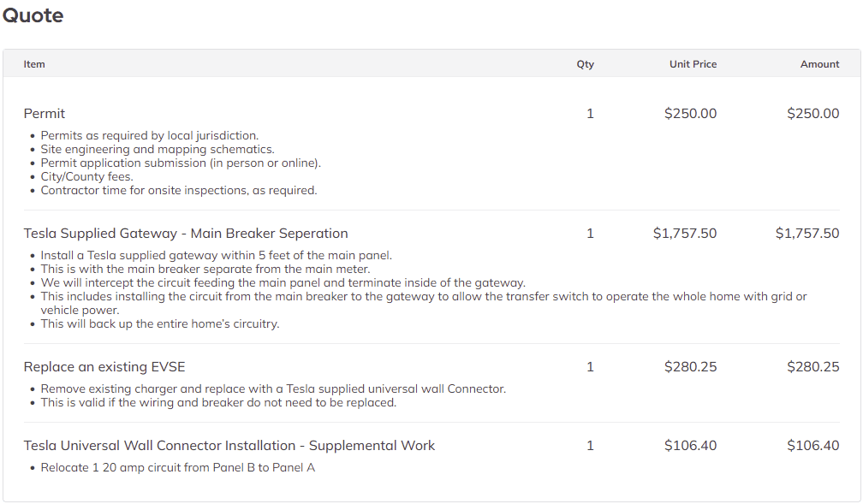
Task: Click the $106.40 amount value
Action: point(813,446)
